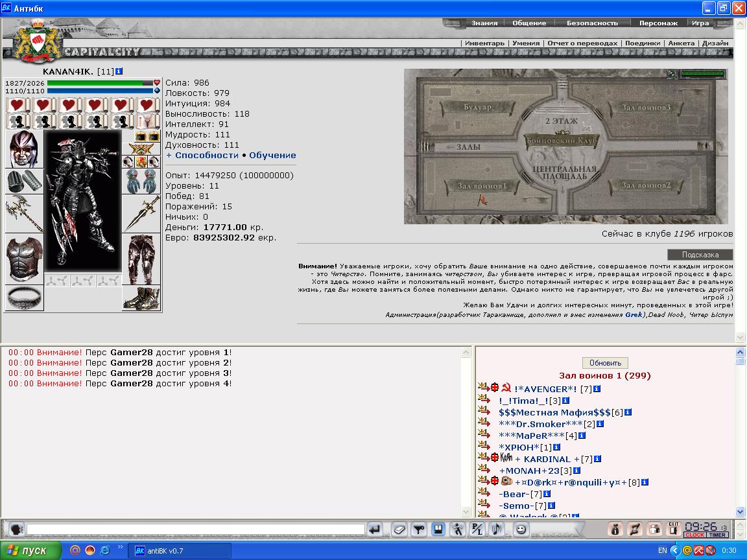The image size is (747, 560).
Task: Follow the Grek name link
Action: [634, 315]
